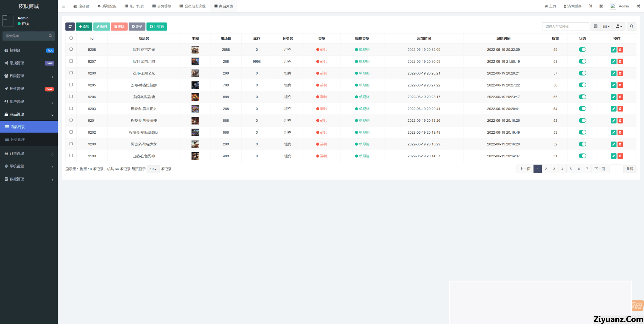
Task: Open 分类管理 in the sidebar
Action: point(18,140)
